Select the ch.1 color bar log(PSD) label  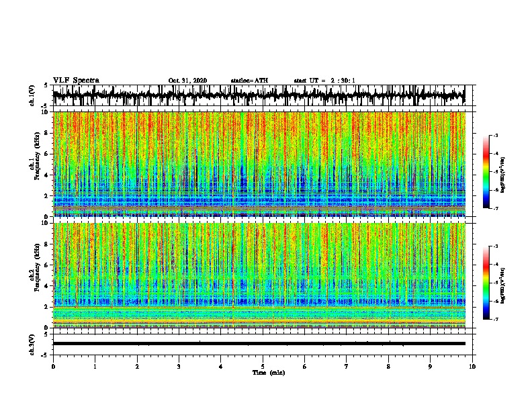(503, 175)
